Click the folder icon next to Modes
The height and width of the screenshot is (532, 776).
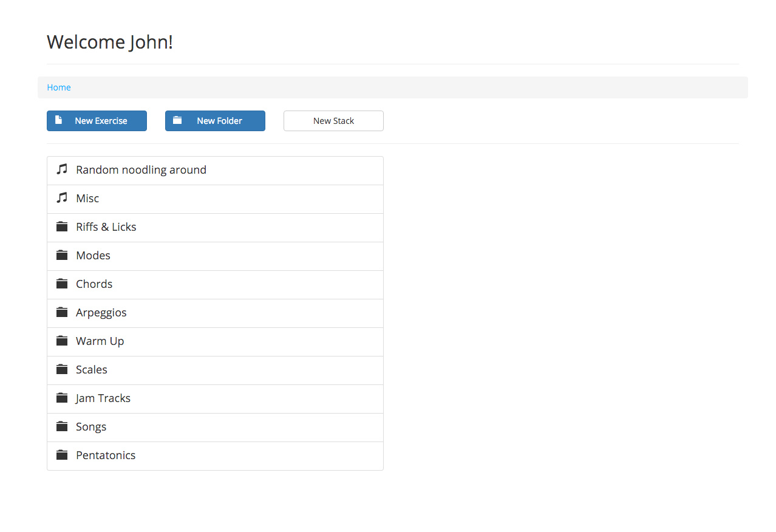click(61, 255)
